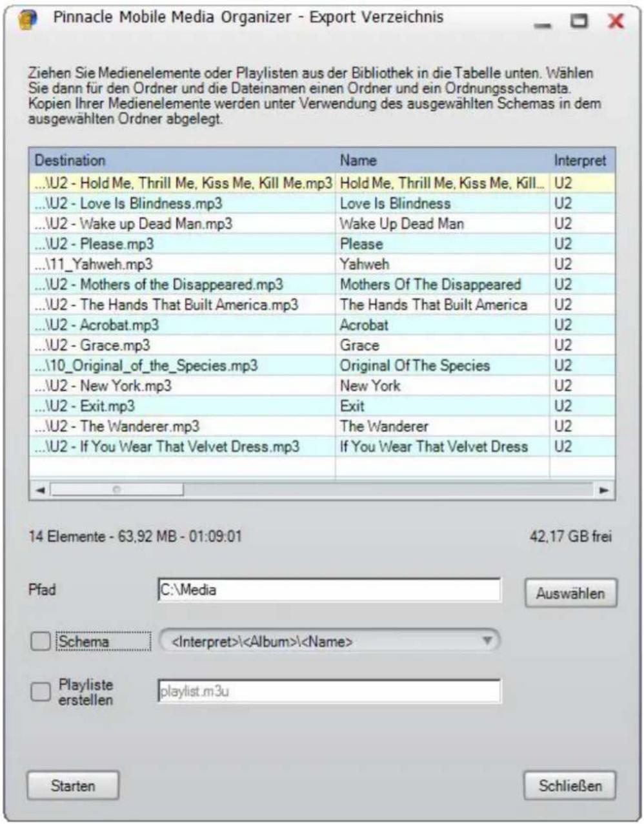Sort by the Destination column header

pyautogui.click(x=183, y=160)
